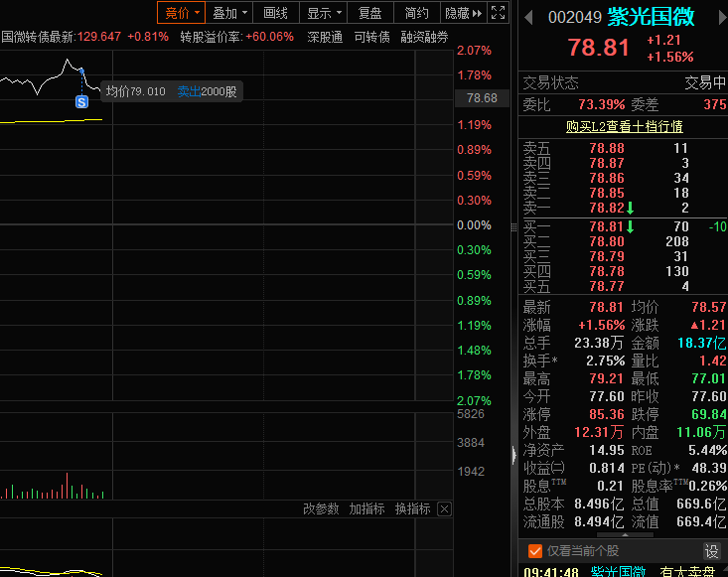Viewport: 728px width, 577px height.
Task: Click 金额 value 18.37亿
Action: [701, 343]
